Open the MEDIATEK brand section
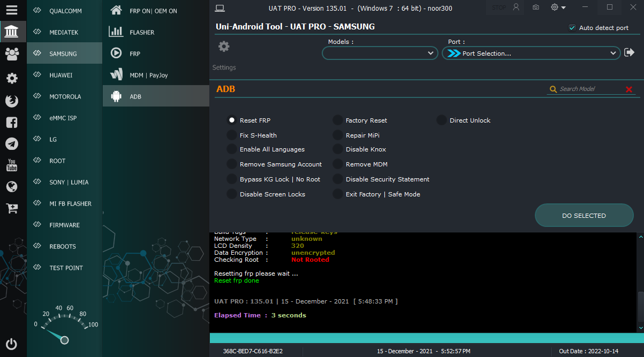This screenshot has width=644, height=357. pos(64,32)
